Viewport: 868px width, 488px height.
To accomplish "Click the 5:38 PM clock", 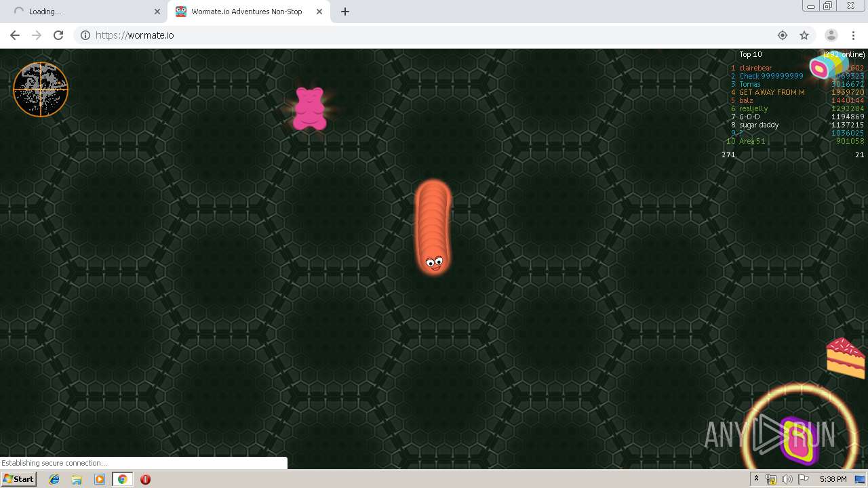I will [833, 479].
